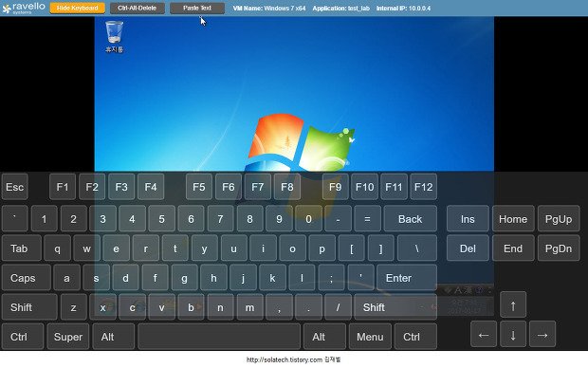Tap the Back (backspace) key
This screenshot has height=368, width=588.
(x=411, y=219)
